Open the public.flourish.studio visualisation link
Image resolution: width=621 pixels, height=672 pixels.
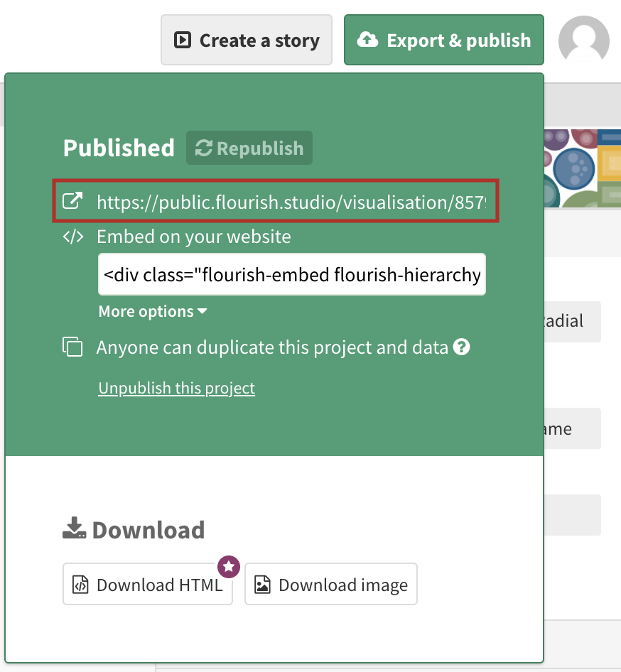pos(291,202)
